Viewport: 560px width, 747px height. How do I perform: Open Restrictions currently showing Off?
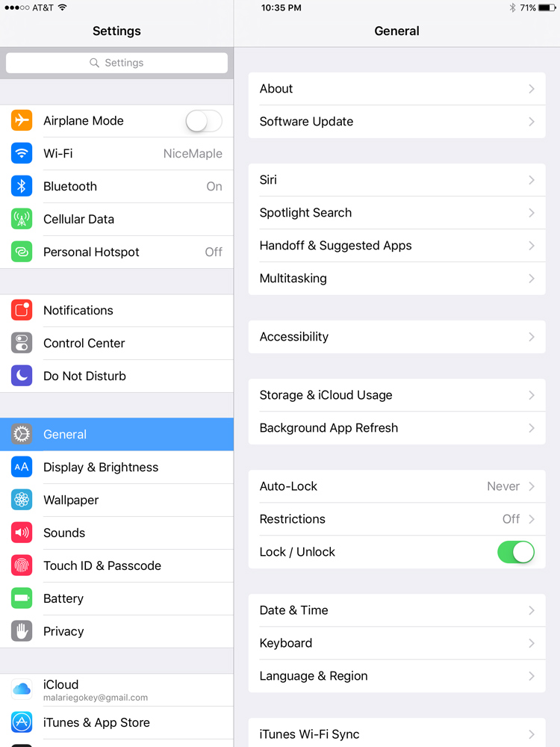tap(396, 519)
